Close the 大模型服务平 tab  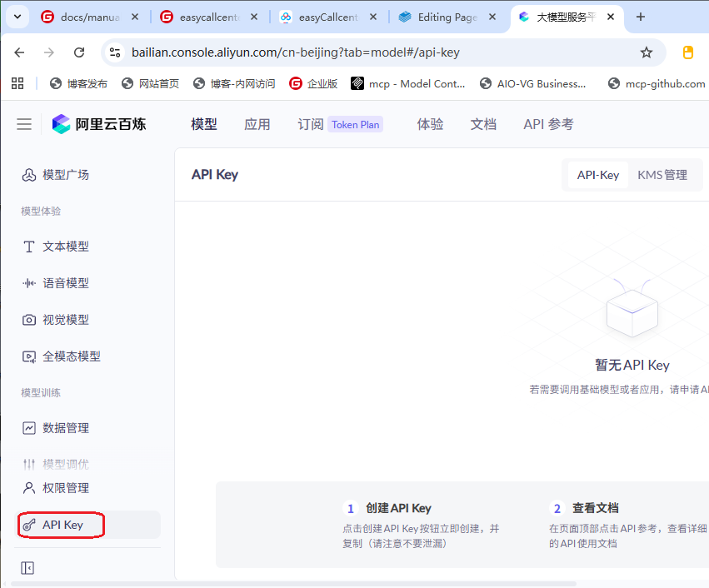tap(611, 17)
